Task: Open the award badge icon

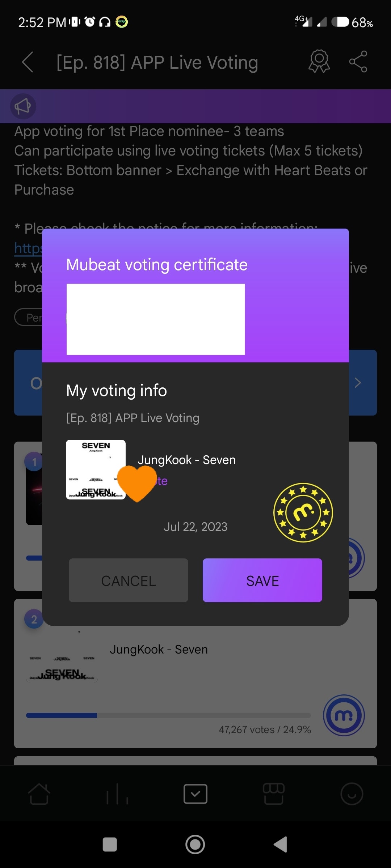Action: pos(319,61)
